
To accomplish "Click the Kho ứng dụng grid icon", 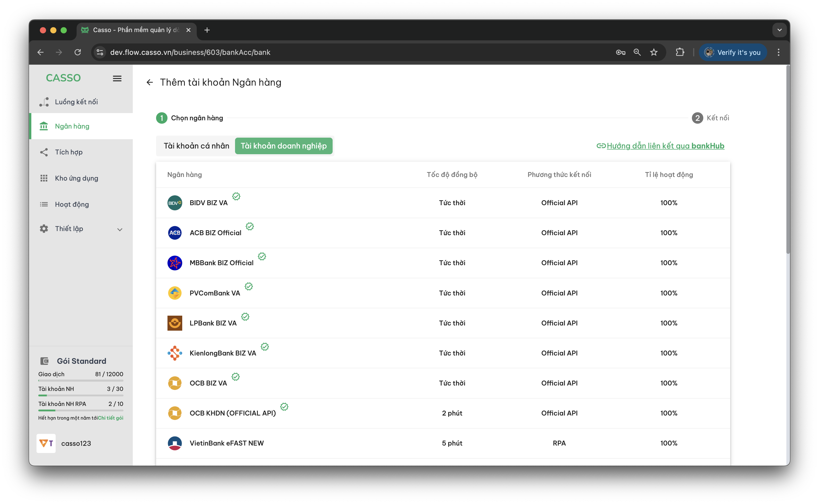I will pyautogui.click(x=44, y=178).
